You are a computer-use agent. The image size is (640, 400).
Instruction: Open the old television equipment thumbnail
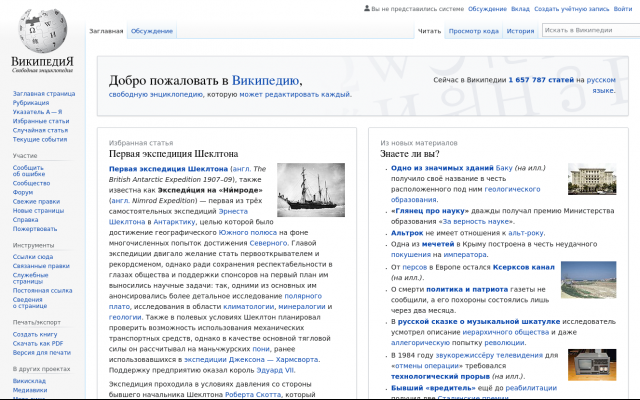pyautogui.click(x=592, y=365)
